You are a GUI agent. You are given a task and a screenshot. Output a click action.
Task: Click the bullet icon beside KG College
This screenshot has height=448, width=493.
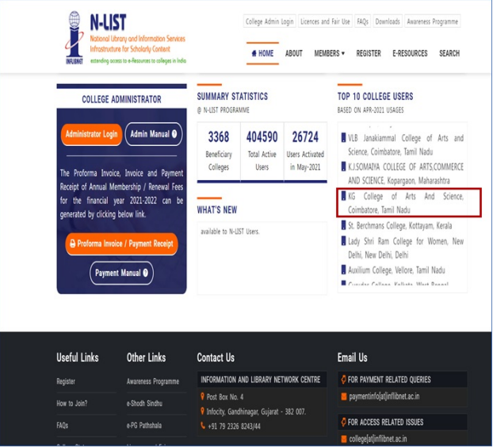[x=343, y=196]
